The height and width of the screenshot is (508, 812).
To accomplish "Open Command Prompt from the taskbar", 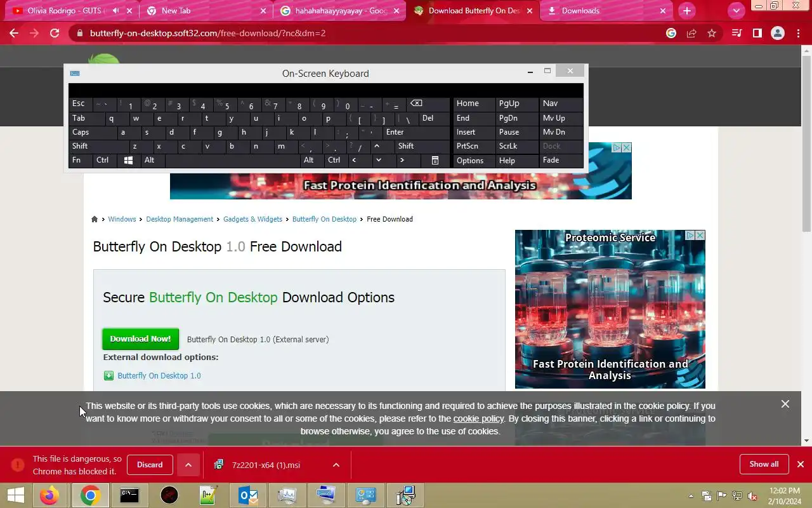I will (129, 495).
